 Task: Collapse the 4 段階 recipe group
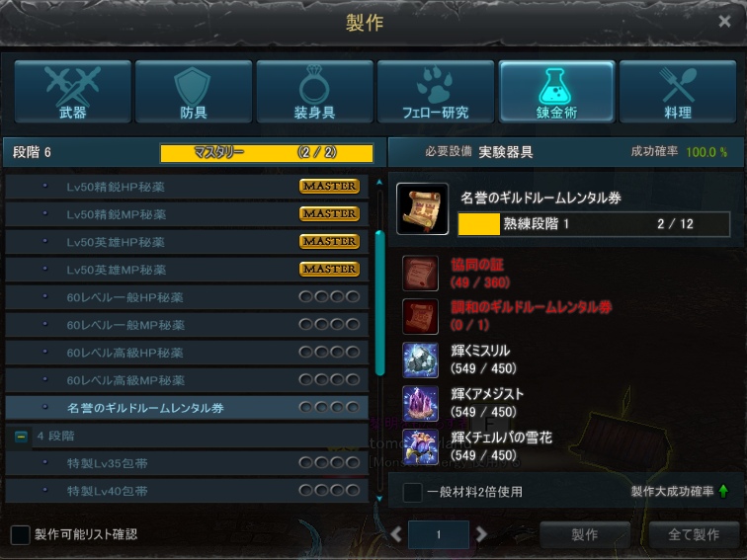21,437
